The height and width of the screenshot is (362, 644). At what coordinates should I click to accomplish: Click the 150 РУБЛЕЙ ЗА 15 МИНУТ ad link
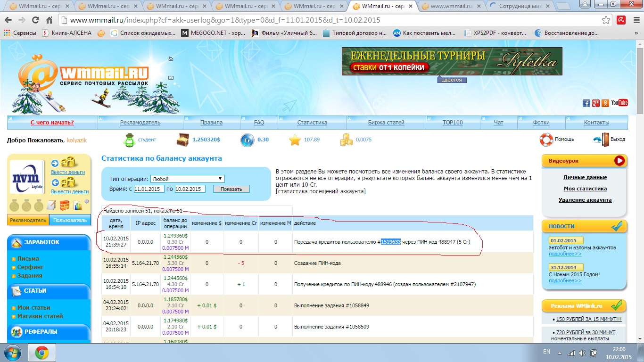coord(589,320)
